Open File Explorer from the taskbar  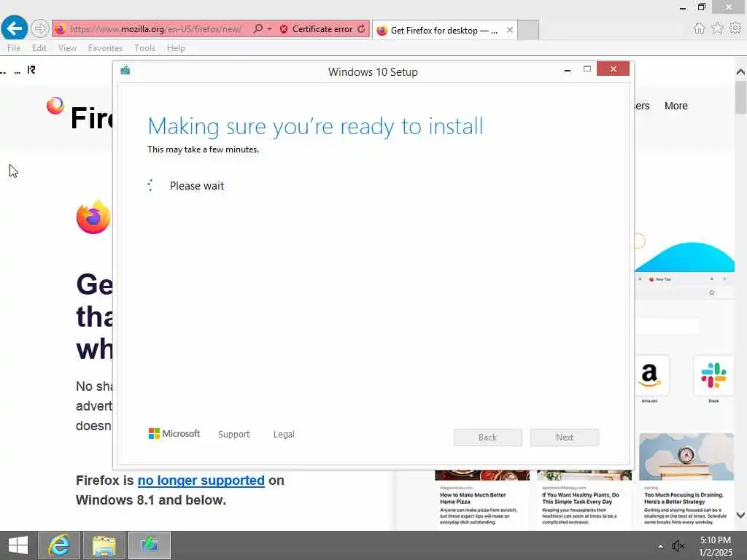tap(104, 545)
